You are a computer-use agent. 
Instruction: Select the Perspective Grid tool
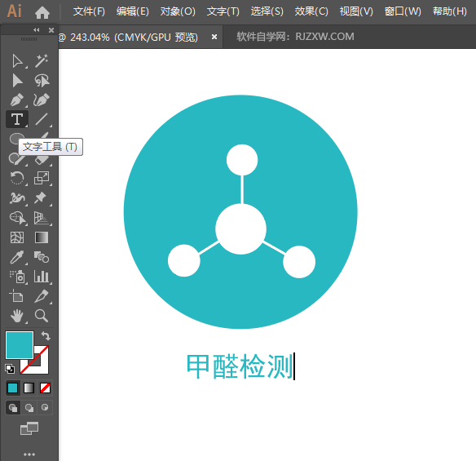(x=42, y=218)
